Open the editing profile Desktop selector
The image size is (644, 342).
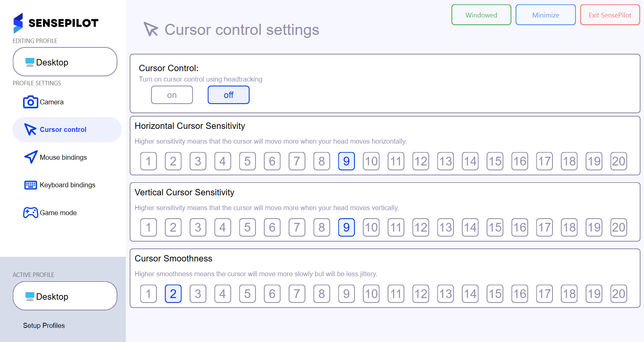[65, 62]
